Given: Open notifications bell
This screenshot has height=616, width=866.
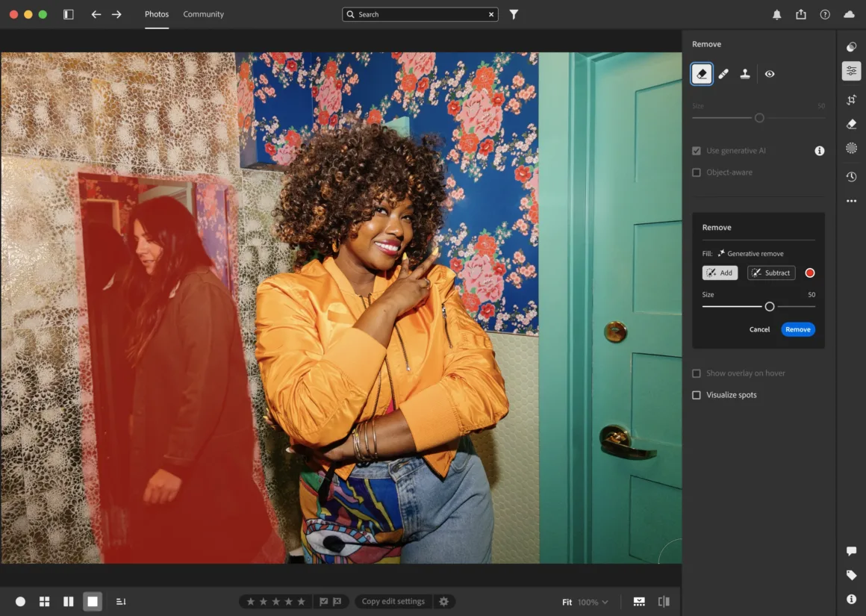Looking at the screenshot, I should click(x=776, y=14).
